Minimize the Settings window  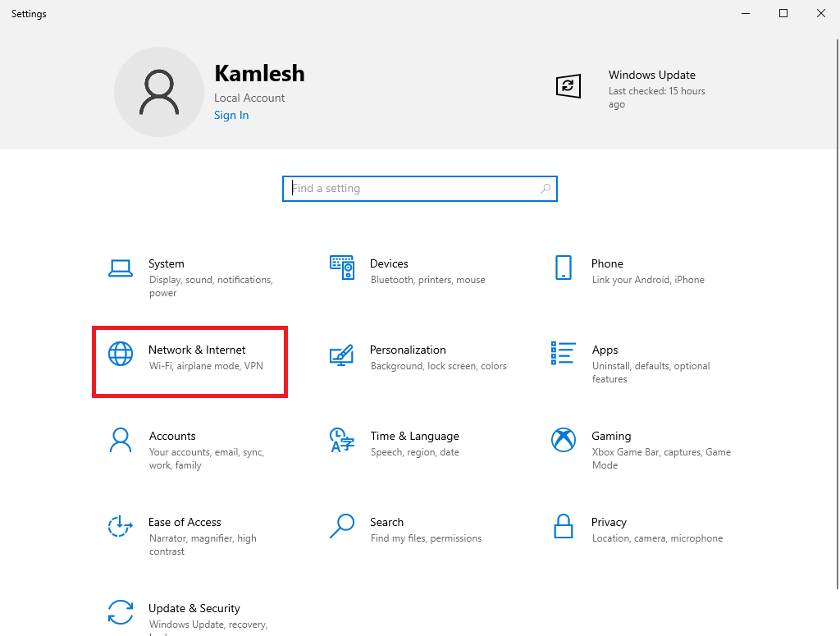pos(746,13)
